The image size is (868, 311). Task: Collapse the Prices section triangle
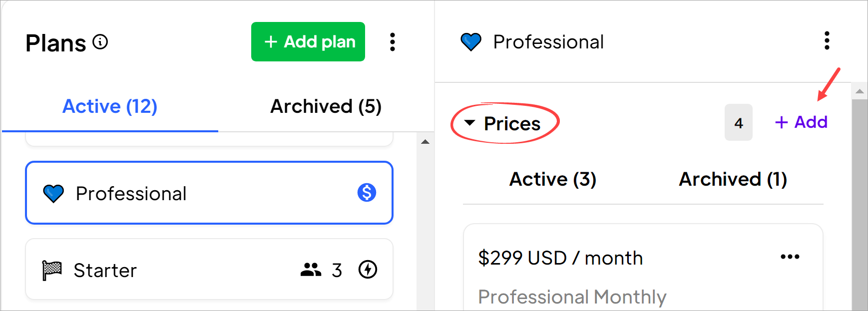(469, 122)
